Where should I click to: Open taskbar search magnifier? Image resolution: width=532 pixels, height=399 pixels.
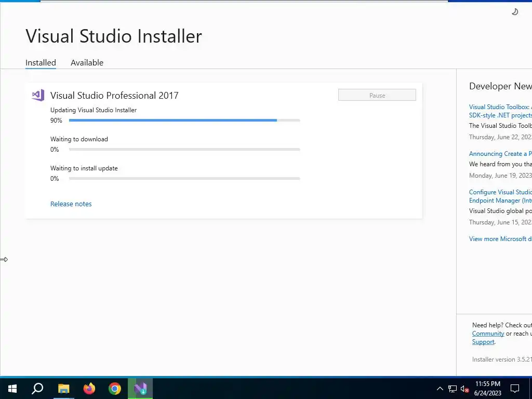(x=37, y=389)
